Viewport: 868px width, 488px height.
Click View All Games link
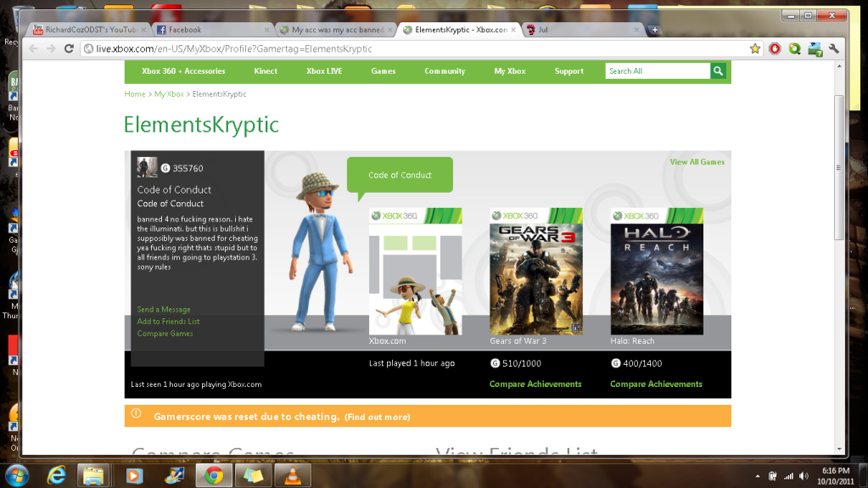click(x=697, y=162)
